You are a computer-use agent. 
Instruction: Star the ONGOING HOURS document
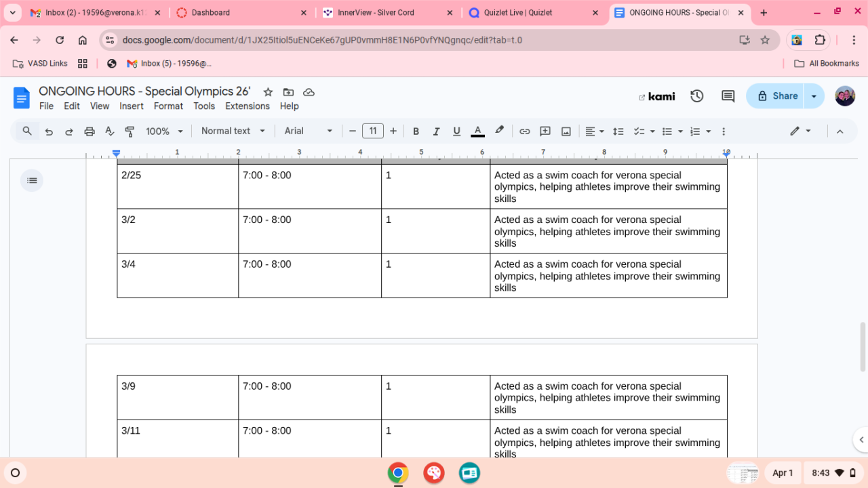268,92
